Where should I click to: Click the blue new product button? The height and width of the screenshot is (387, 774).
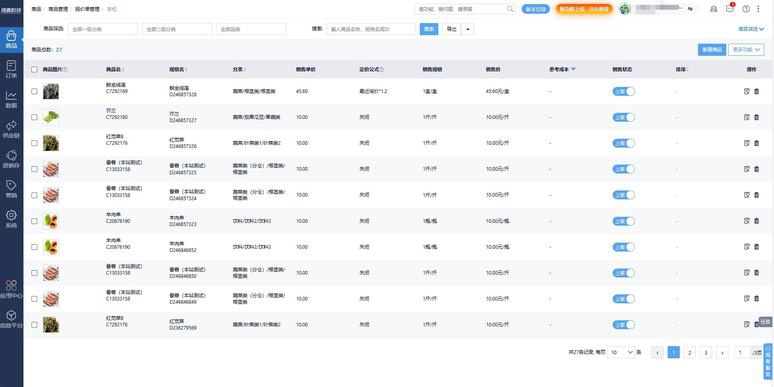tap(712, 49)
